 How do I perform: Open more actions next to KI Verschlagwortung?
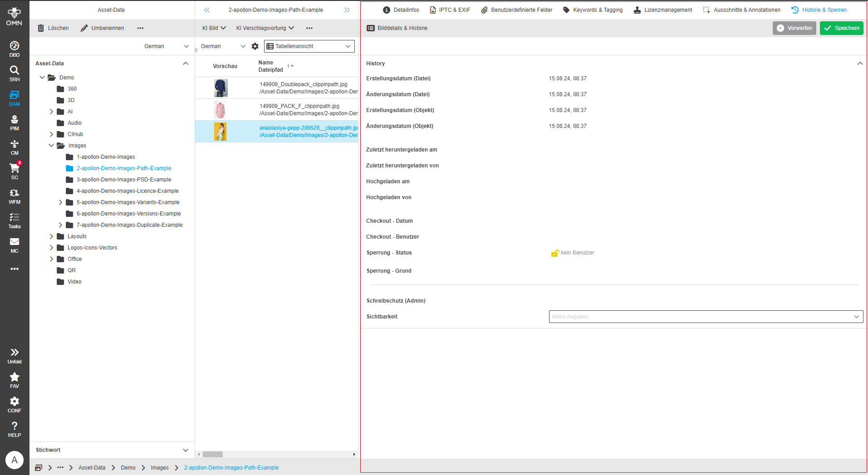click(x=309, y=28)
